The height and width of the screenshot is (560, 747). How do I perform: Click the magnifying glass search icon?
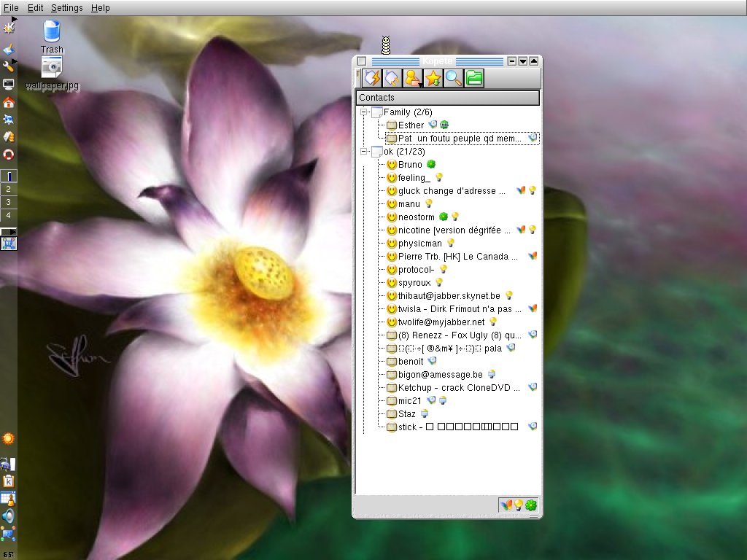click(454, 78)
